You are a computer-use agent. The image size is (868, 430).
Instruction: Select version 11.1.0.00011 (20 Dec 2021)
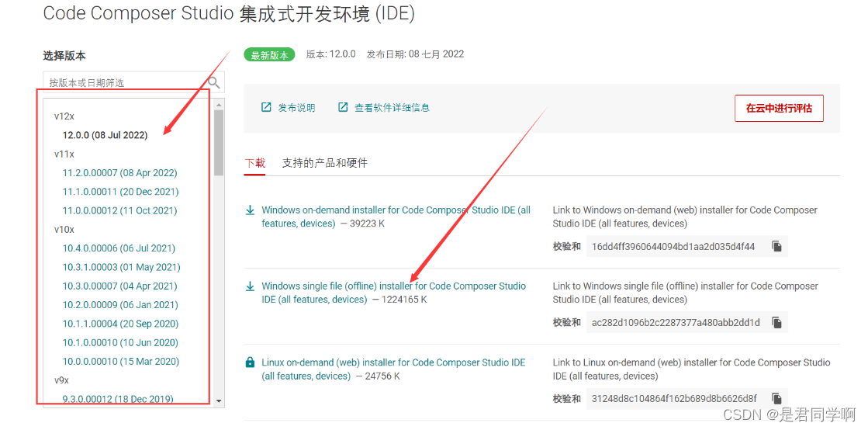pyautogui.click(x=121, y=192)
